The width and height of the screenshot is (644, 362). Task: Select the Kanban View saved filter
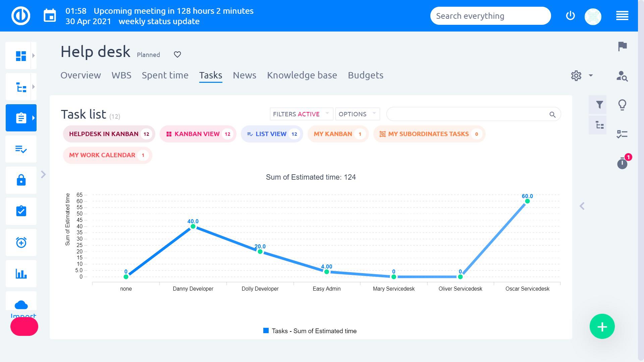[x=198, y=134]
